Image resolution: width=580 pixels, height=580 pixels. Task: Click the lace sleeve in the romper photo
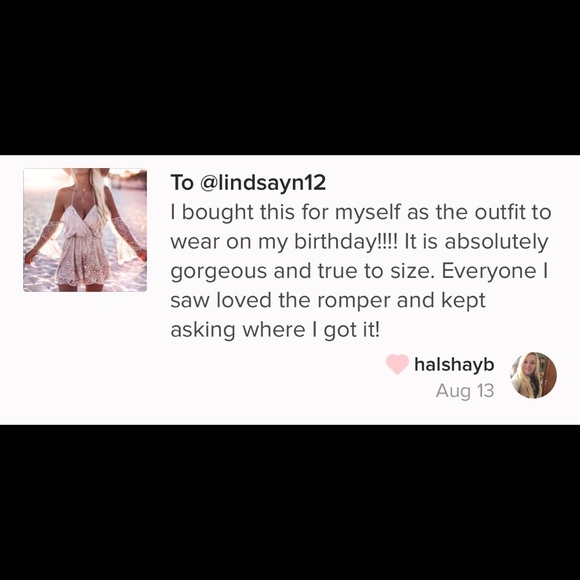pyautogui.click(x=128, y=236)
